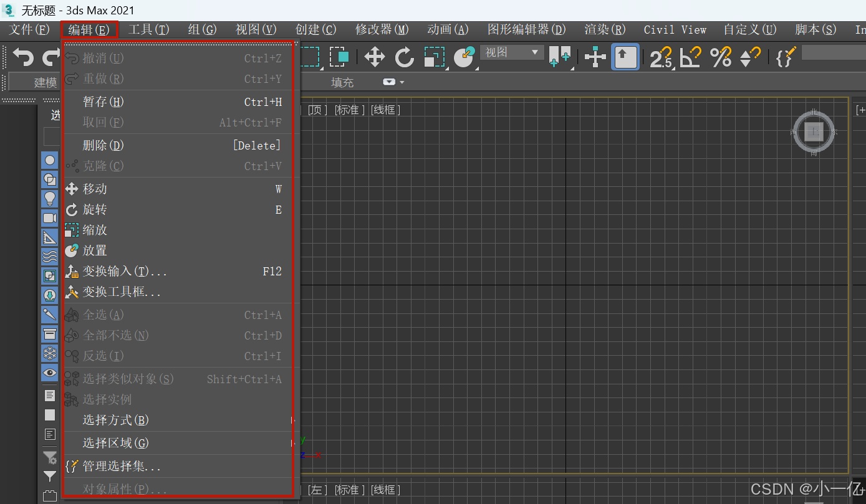Open the 视图(V) menu
Image resolution: width=866 pixels, height=504 pixels.
[x=256, y=29]
